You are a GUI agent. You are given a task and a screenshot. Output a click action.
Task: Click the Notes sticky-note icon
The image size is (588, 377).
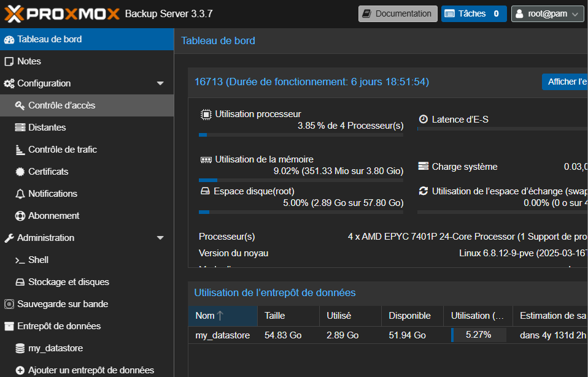click(x=9, y=62)
